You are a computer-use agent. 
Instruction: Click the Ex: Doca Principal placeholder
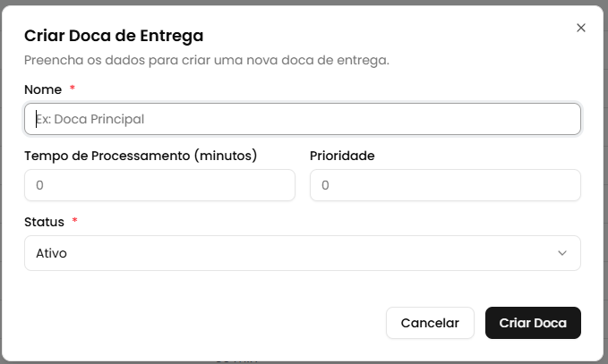tap(90, 119)
